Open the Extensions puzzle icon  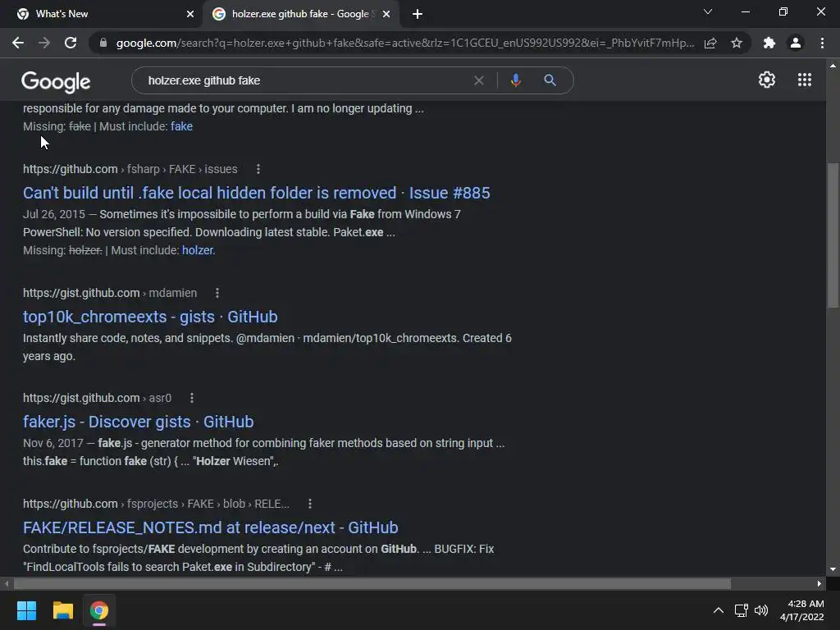coord(769,43)
